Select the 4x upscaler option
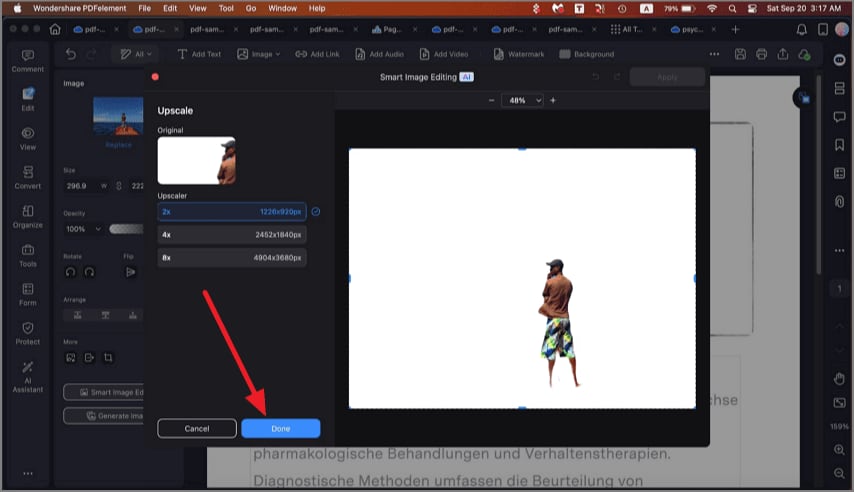Viewport: 854px width, 492px height. [231, 234]
